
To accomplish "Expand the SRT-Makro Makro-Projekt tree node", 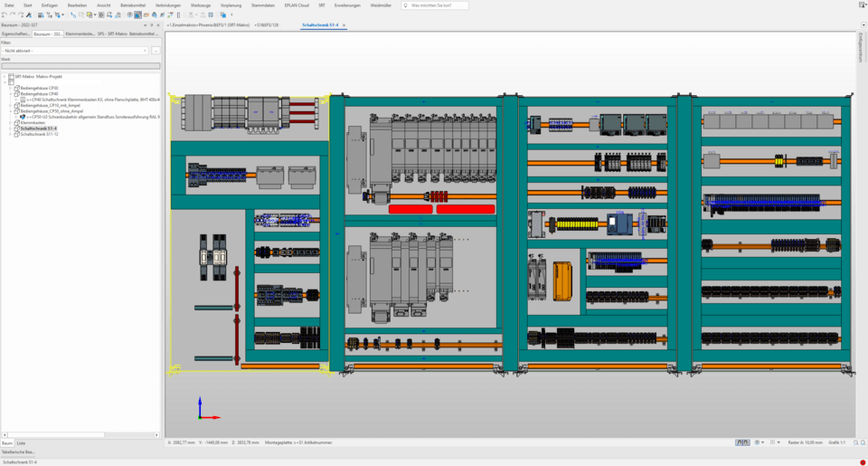I will click(x=5, y=77).
